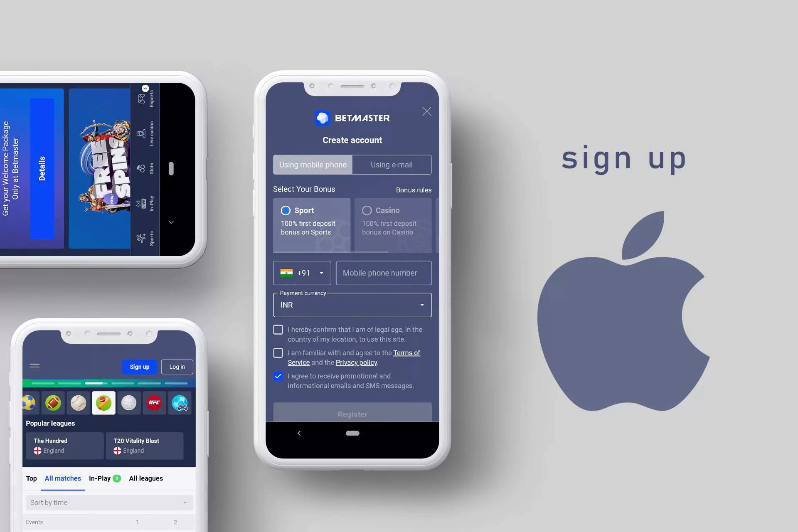Expand the INR payment currency dropdown
Image resolution: width=798 pixels, height=532 pixels.
(x=421, y=305)
